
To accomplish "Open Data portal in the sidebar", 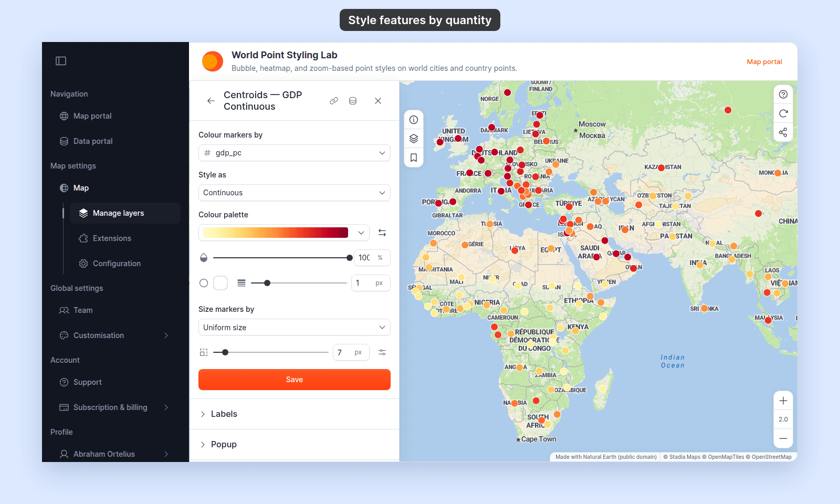I will 115,141.
